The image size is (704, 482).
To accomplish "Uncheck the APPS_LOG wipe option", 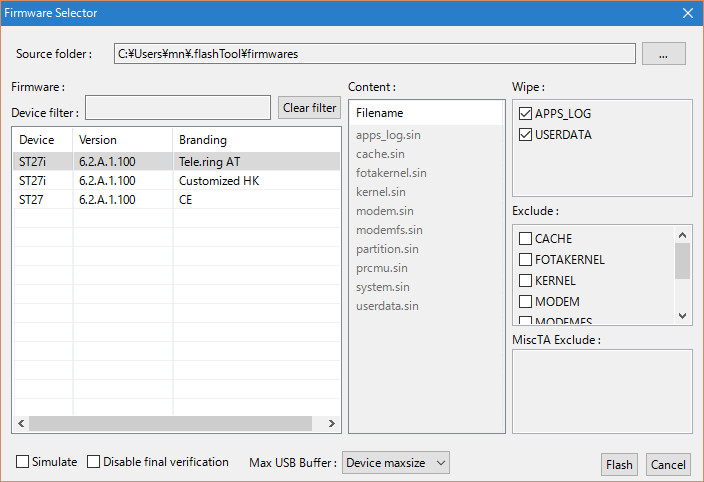I will [526, 114].
